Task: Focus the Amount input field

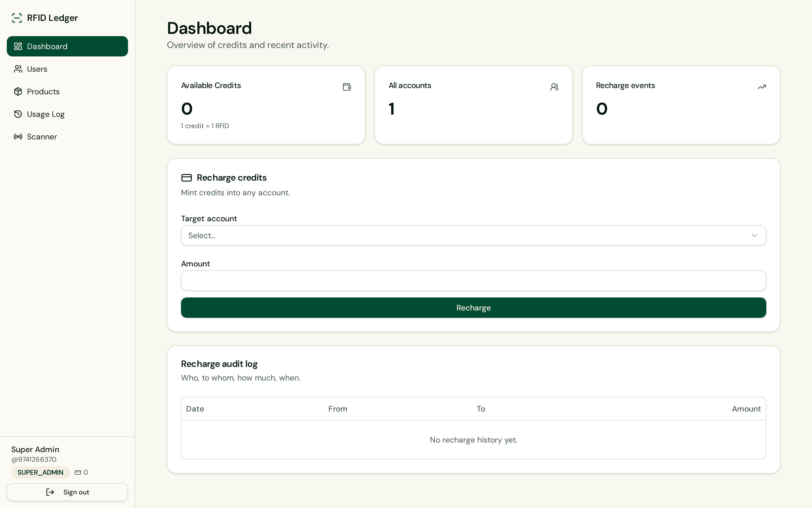Action: point(473,281)
